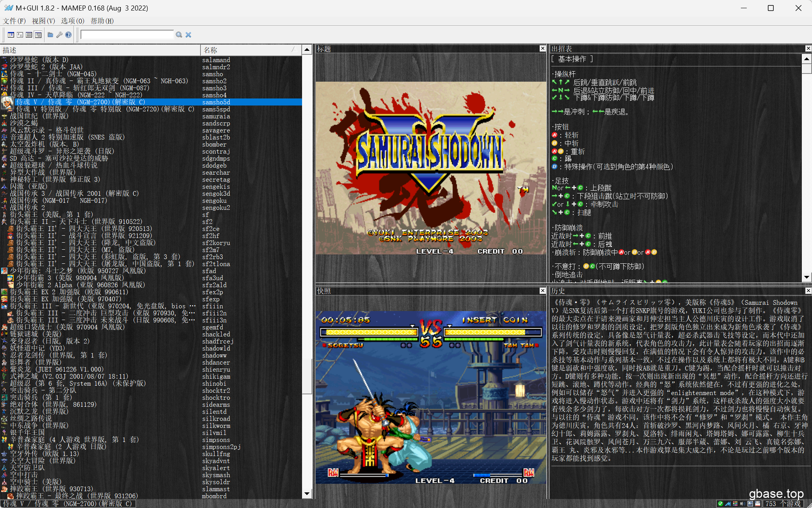Click the name cell 'sengoku2'

click(216, 207)
